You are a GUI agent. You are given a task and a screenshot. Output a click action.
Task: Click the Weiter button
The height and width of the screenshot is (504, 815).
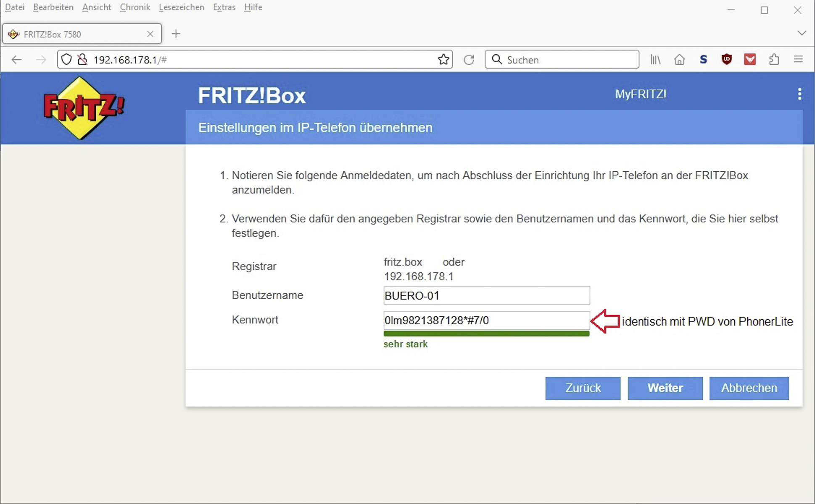665,388
